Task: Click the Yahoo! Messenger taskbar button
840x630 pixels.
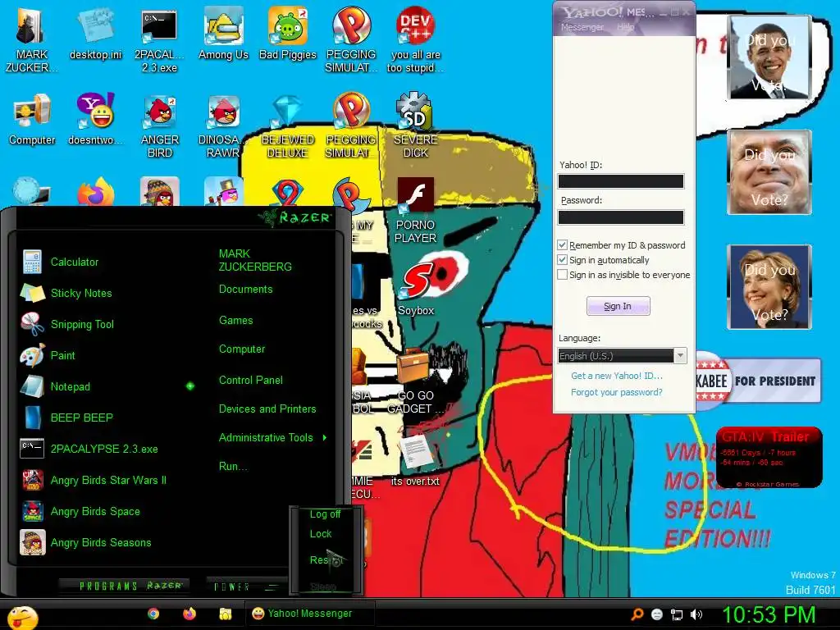Action: tap(309, 614)
